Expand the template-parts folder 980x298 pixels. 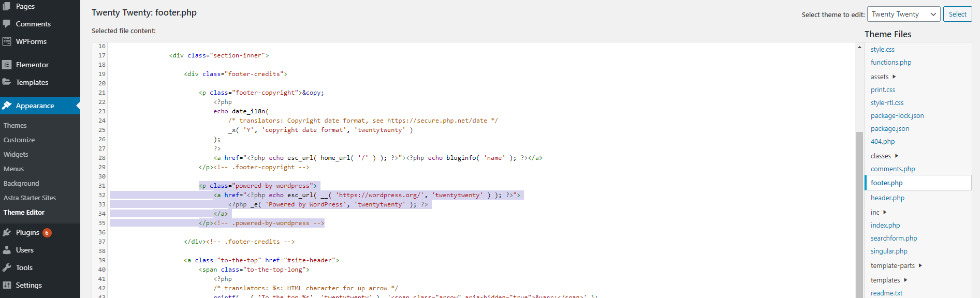pos(896,265)
